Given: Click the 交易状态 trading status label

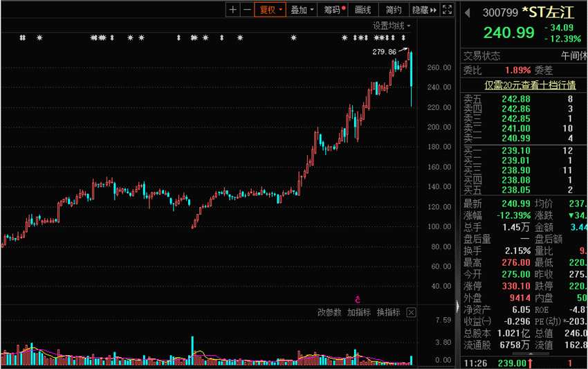Looking at the screenshot, I should tap(481, 56).
